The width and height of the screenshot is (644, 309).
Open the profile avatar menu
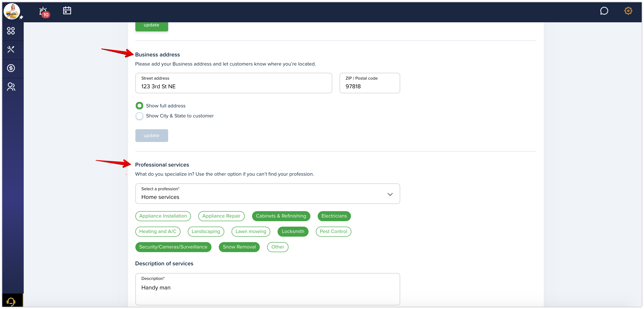[12, 11]
